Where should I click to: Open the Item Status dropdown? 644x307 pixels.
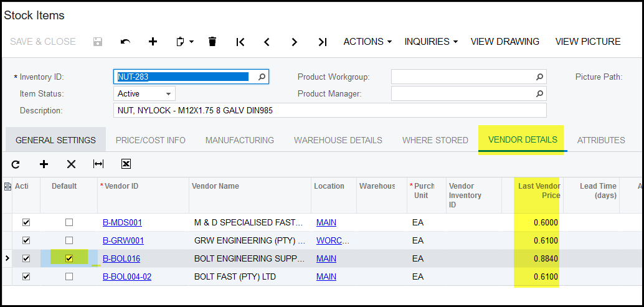coord(144,93)
